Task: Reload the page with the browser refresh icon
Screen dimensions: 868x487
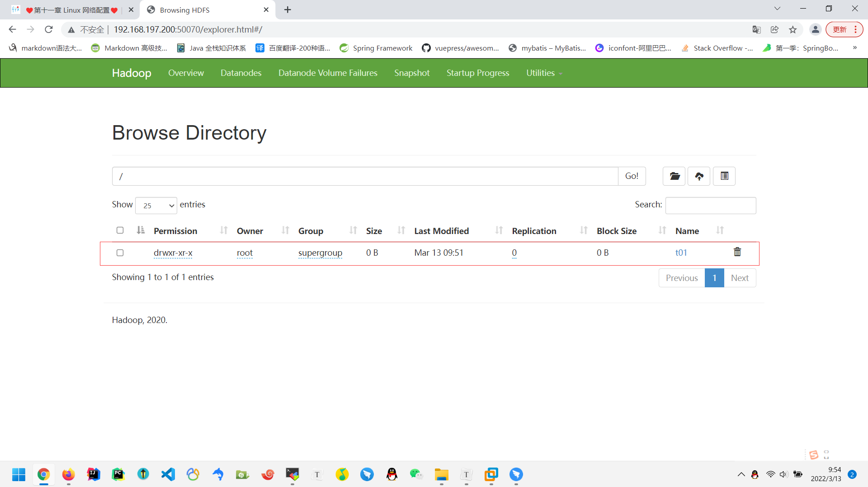Action: click(x=49, y=29)
